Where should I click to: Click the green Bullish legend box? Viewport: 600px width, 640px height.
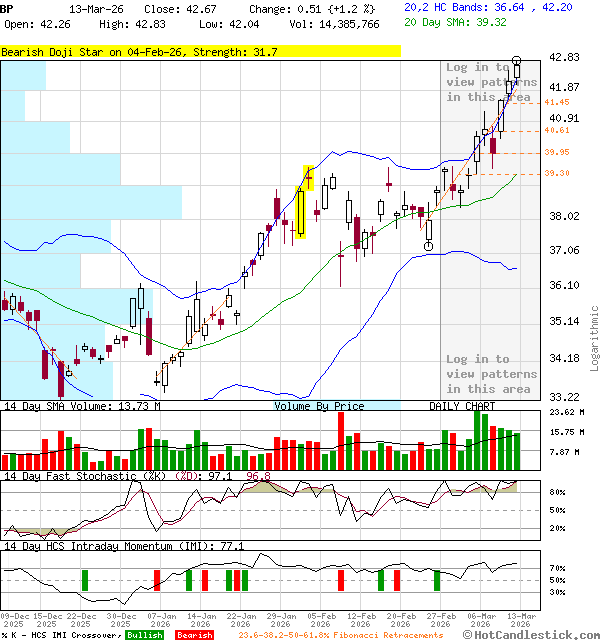[146, 635]
